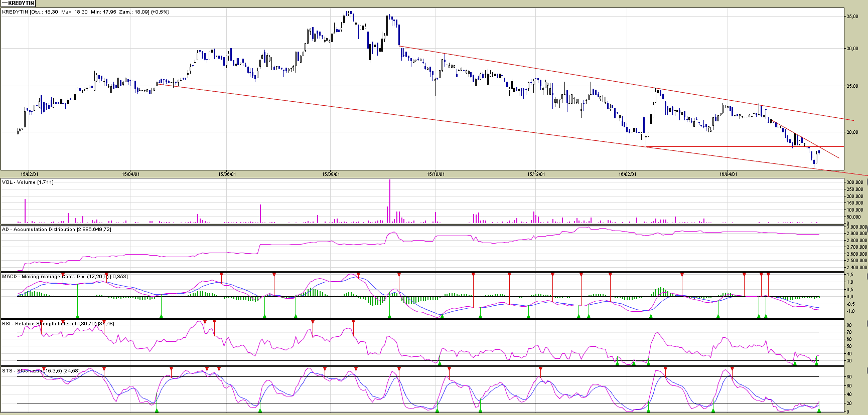Click the first green buy arrow in Stochastic panel
868x415 pixels.
point(157,409)
